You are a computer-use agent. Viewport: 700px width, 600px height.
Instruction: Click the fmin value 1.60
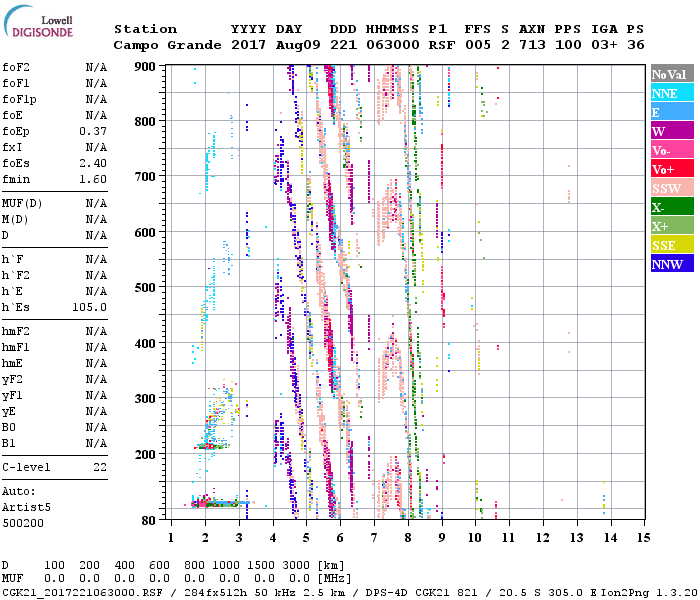click(92, 179)
